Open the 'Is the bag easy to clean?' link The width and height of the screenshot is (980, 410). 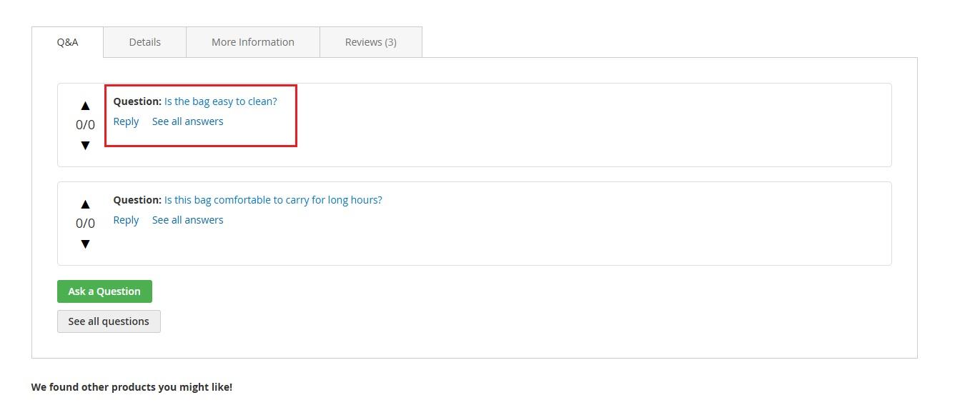tap(220, 101)
